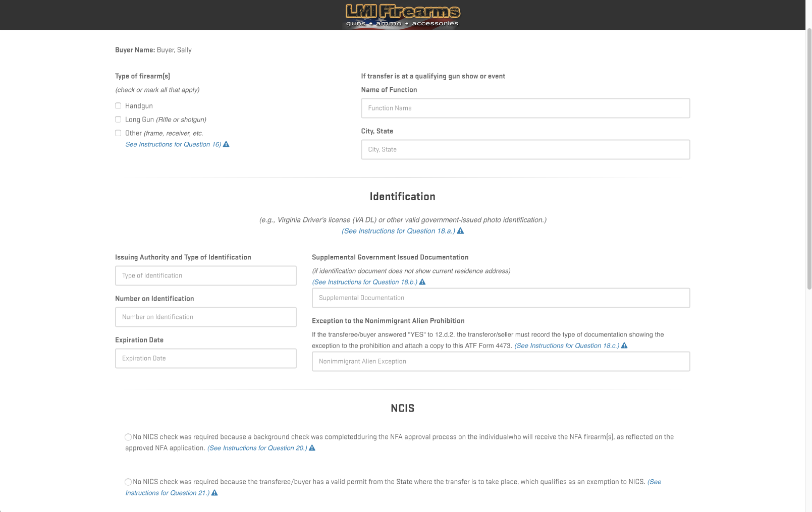Open See Instructions for Question 18.a. link
The image size is (812, 512).
399,231
